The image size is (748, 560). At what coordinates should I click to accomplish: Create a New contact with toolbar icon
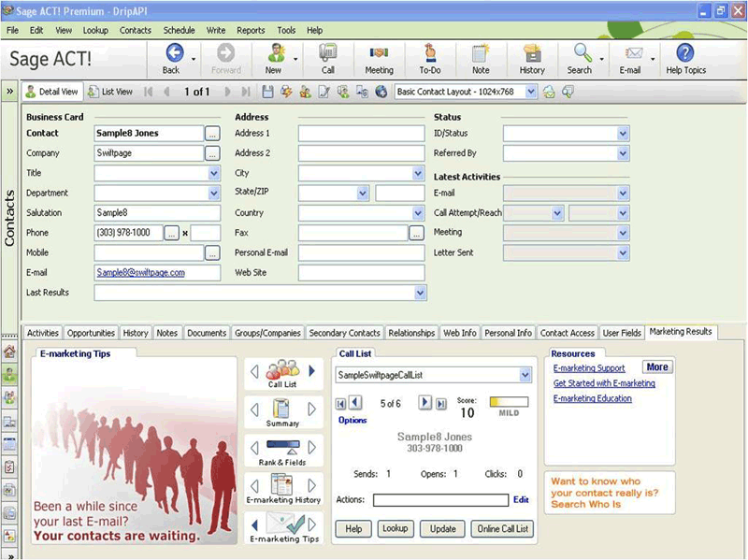point(276,53)
